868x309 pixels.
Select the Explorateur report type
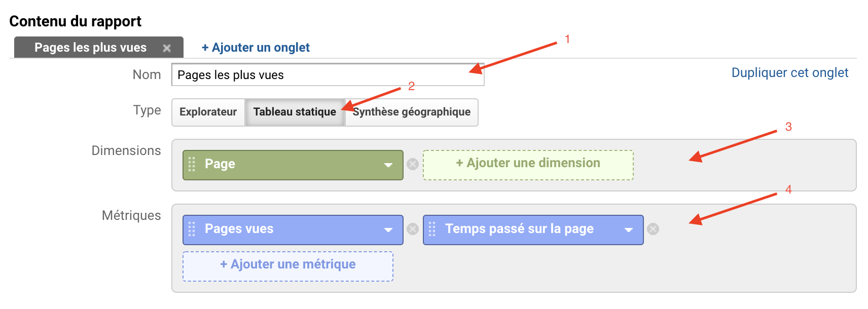click(208, 112)
